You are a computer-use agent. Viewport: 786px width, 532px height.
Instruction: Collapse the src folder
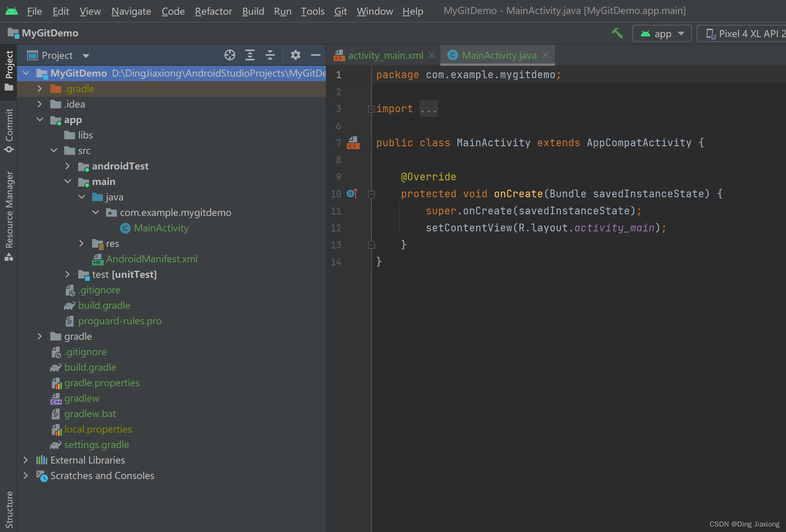(54, 151)
